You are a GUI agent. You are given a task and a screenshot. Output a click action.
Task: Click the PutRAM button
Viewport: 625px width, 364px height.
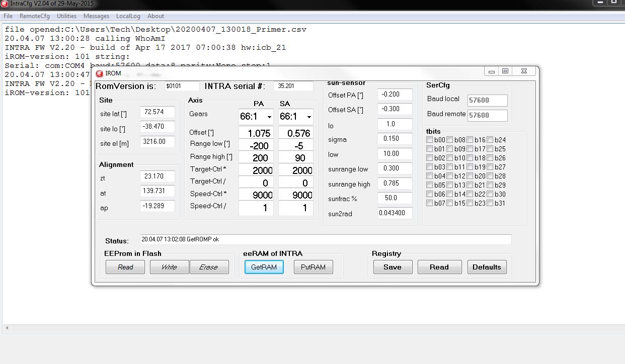(313, 267)
